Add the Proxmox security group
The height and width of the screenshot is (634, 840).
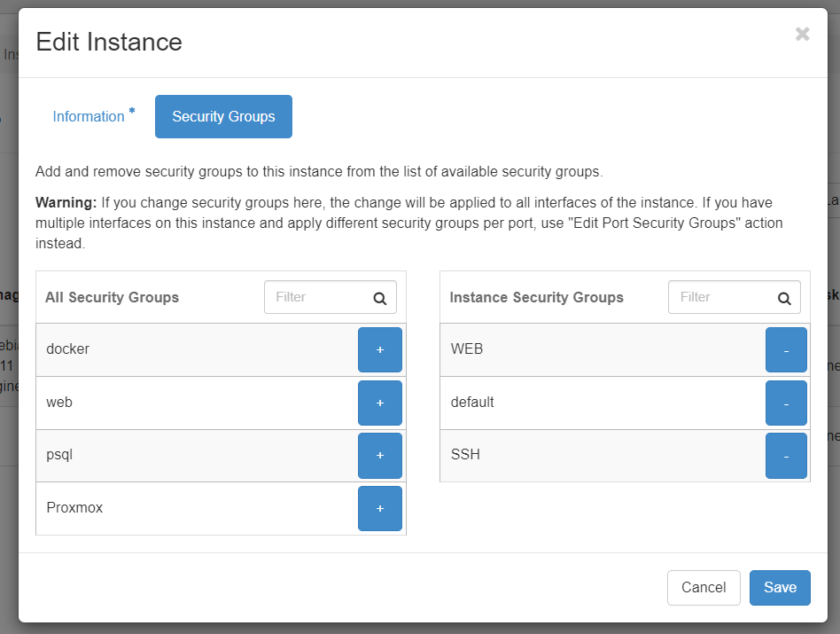click(x=379, y=508)
